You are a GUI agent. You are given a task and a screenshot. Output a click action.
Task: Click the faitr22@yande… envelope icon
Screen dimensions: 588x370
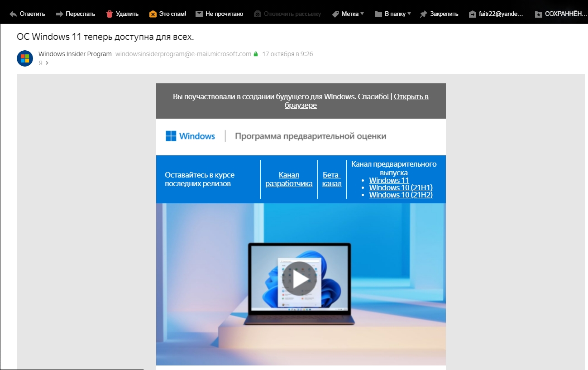(x=473, y=14)
